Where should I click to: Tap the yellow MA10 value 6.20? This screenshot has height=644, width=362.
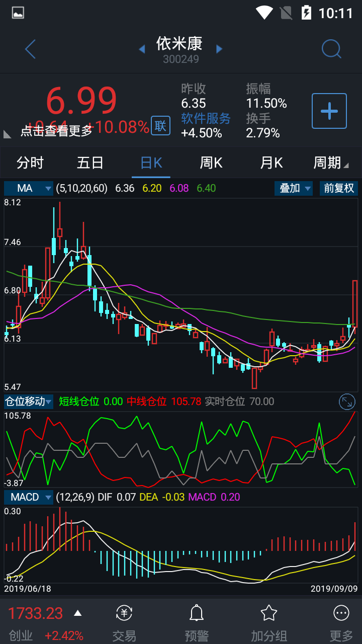point(152,188)
